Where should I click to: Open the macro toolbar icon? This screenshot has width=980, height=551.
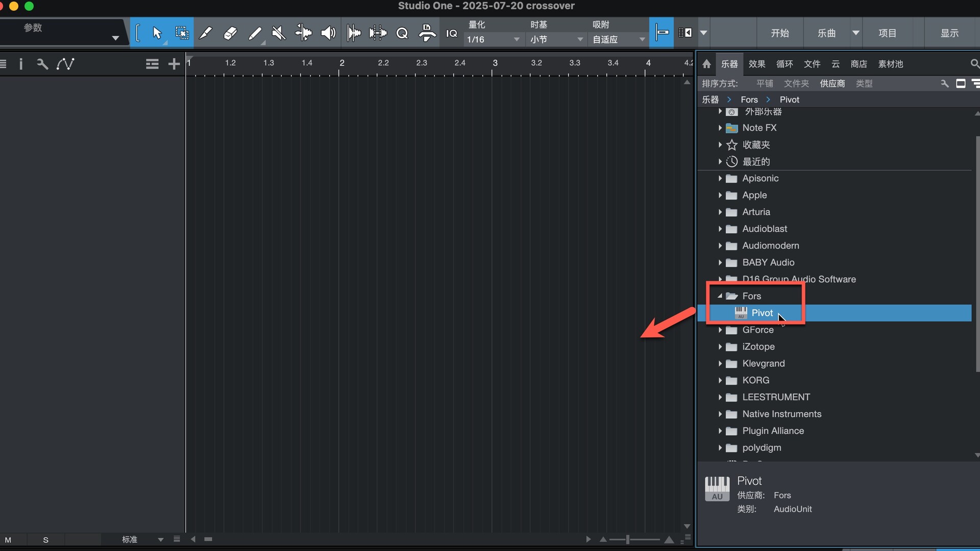427,33
